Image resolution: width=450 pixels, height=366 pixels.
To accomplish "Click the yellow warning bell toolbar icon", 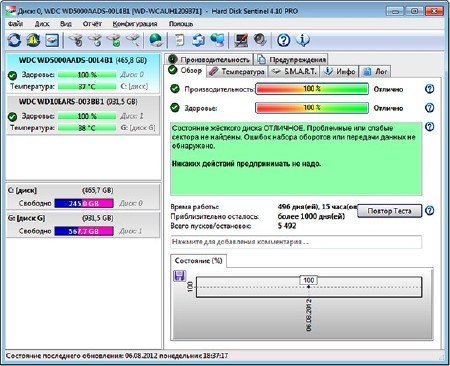I will 33,40.
